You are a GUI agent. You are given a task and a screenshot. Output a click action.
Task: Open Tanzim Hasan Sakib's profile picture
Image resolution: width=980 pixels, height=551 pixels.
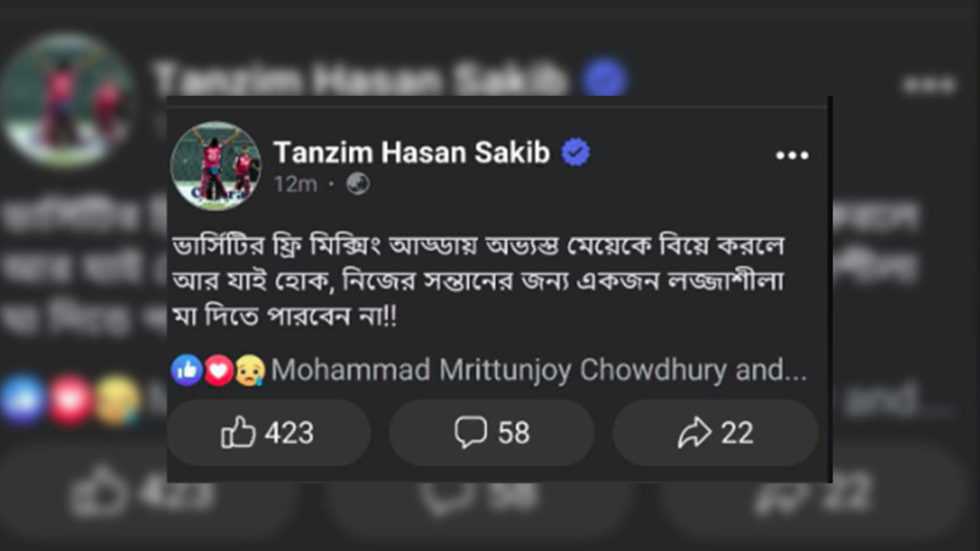[216, 166]
